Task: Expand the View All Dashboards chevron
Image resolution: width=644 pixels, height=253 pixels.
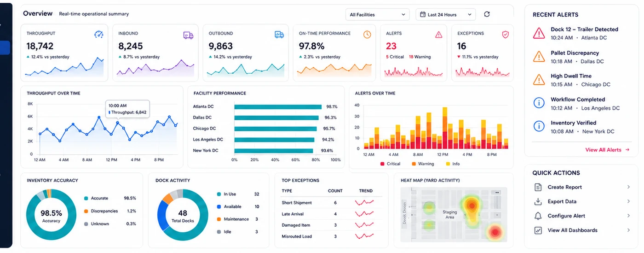Action: point(628,230)
